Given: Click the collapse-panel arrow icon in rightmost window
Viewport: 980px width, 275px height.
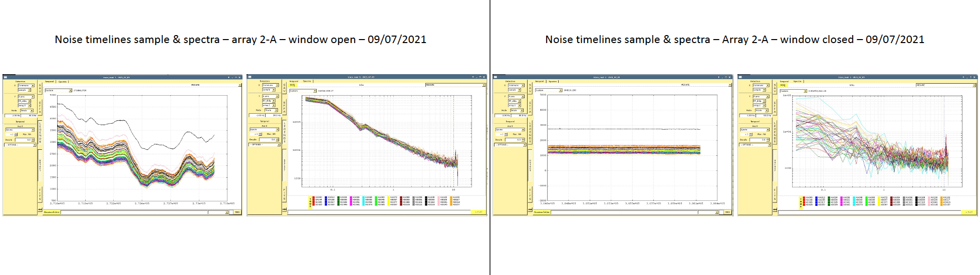Looking at the screenshot, I should tap(775, 209).
